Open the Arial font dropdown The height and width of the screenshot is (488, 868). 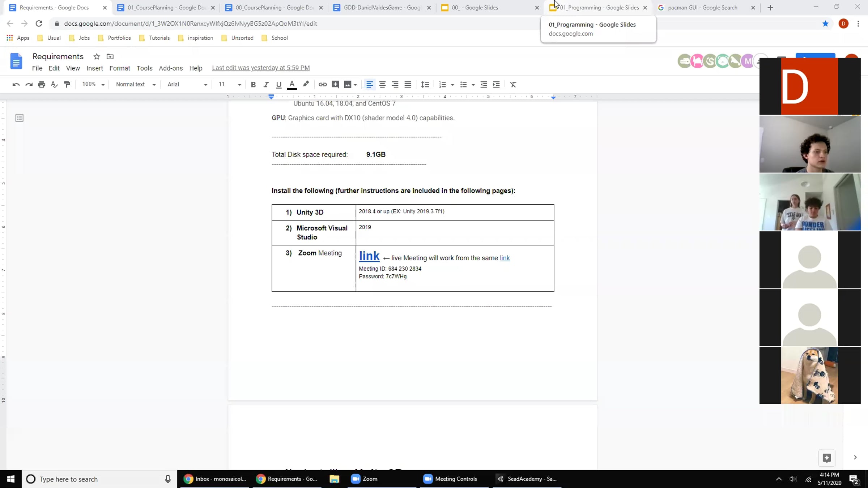[x=187, y=85]
